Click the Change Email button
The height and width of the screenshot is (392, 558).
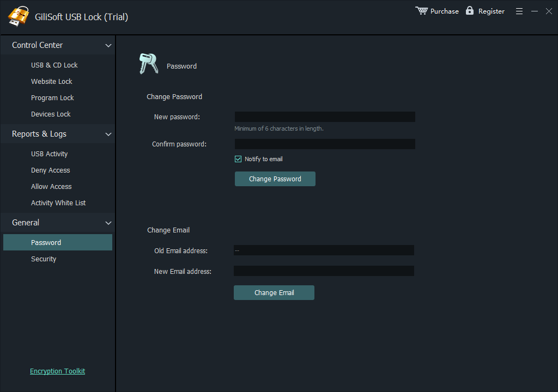[274, 293]
